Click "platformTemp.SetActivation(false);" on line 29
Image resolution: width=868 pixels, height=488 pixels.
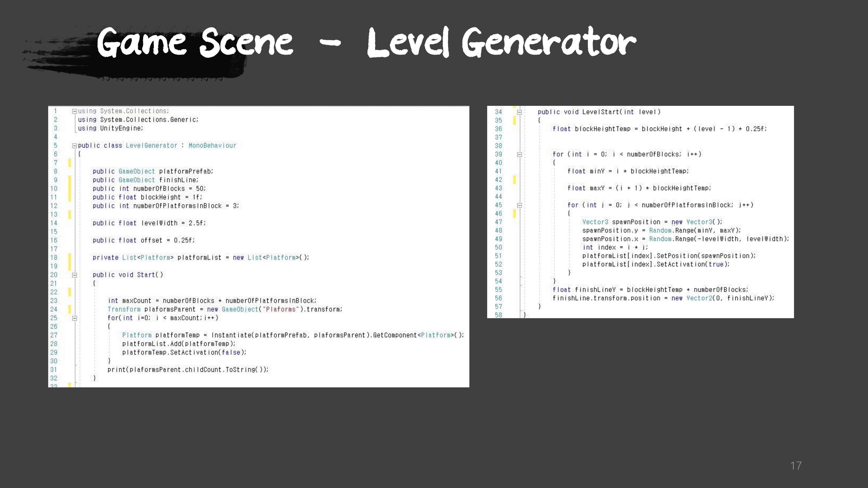(x=184, y=353)
